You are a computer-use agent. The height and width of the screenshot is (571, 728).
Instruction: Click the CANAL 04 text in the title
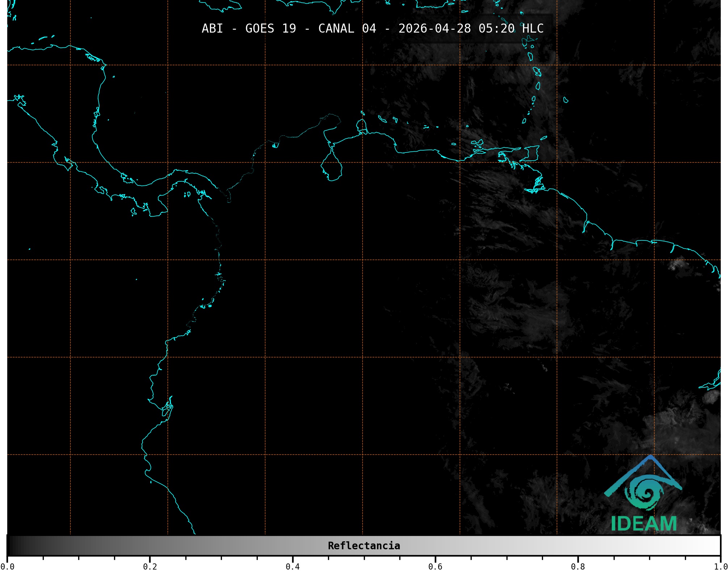click(x=347, y=28)
